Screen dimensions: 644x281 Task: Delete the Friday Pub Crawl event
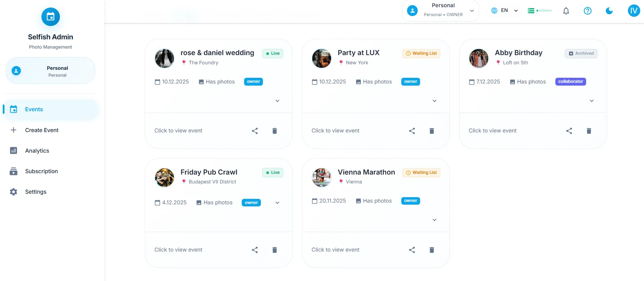tap(275, 250)
